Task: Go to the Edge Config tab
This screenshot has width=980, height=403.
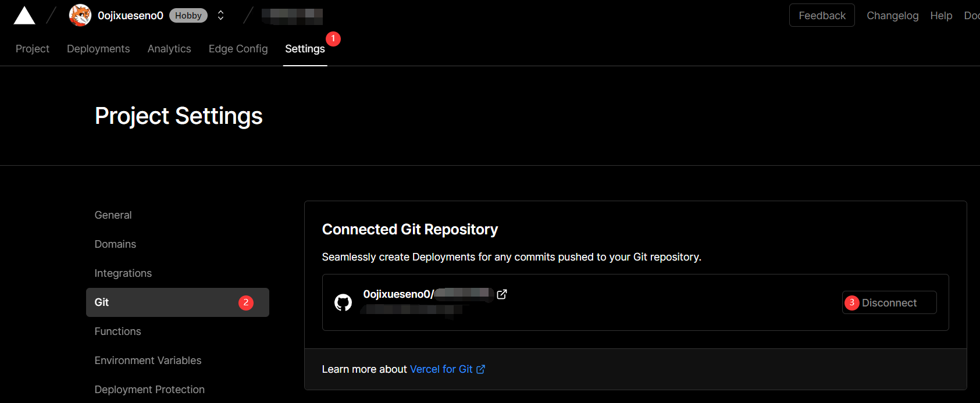Action: coord(238,49)
